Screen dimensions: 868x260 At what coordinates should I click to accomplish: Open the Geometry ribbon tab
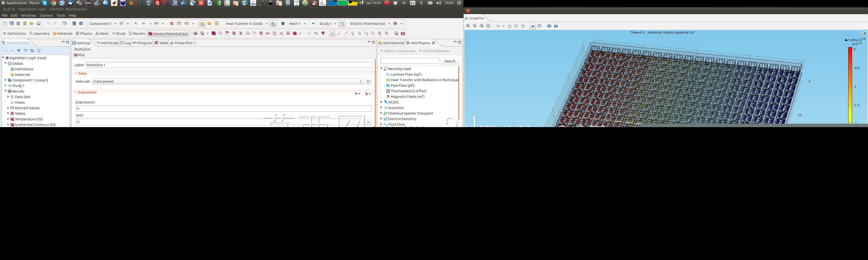click(x=39, y=33)
